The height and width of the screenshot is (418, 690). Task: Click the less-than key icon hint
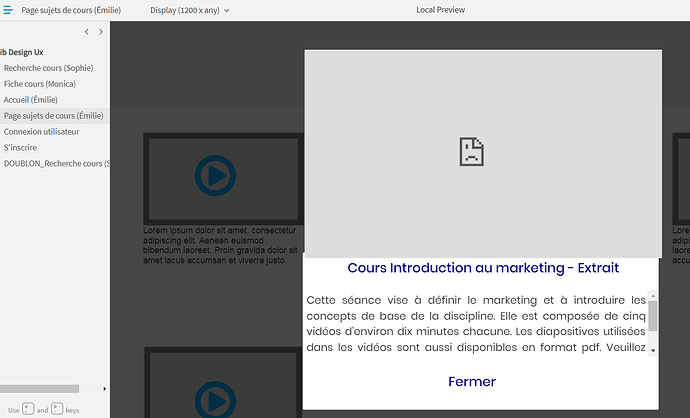click(x=28, y=408)
